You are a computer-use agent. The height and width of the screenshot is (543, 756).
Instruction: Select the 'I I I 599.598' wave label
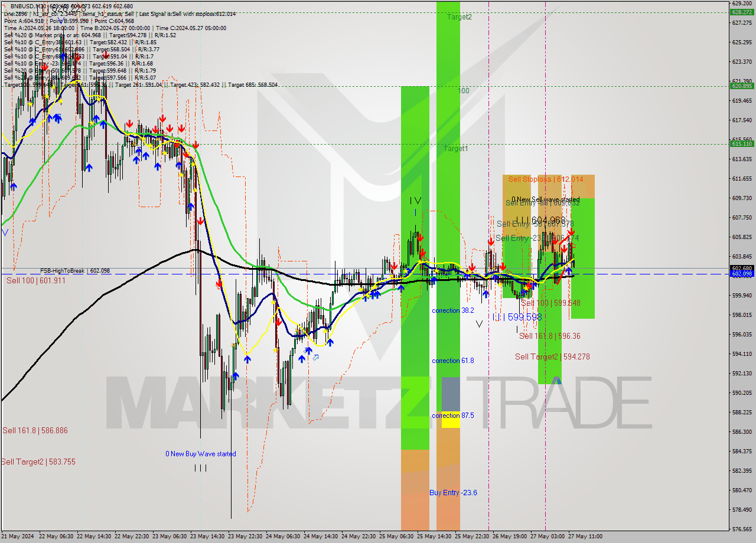[x=517, y=317]
